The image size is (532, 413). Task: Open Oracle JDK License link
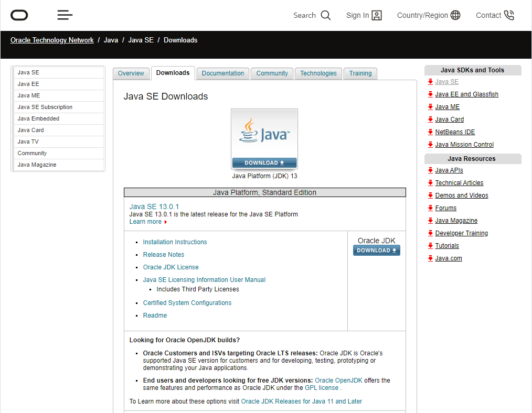click(171, 267)
